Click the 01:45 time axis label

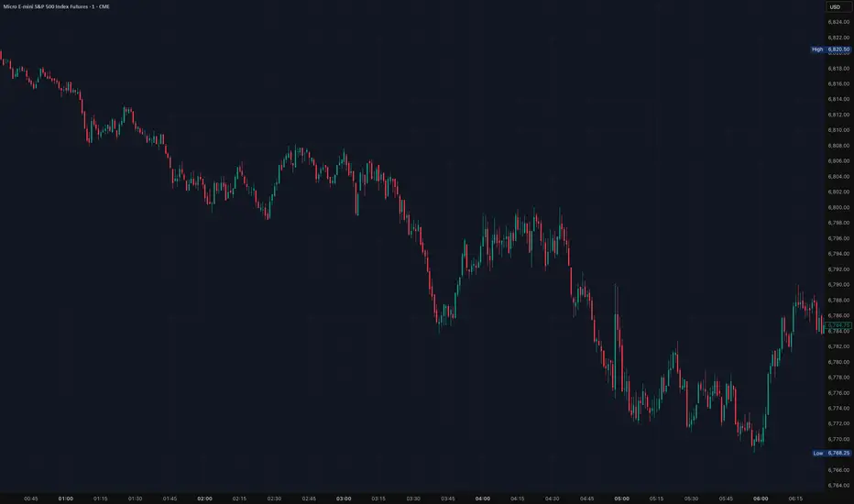point(170,499)
